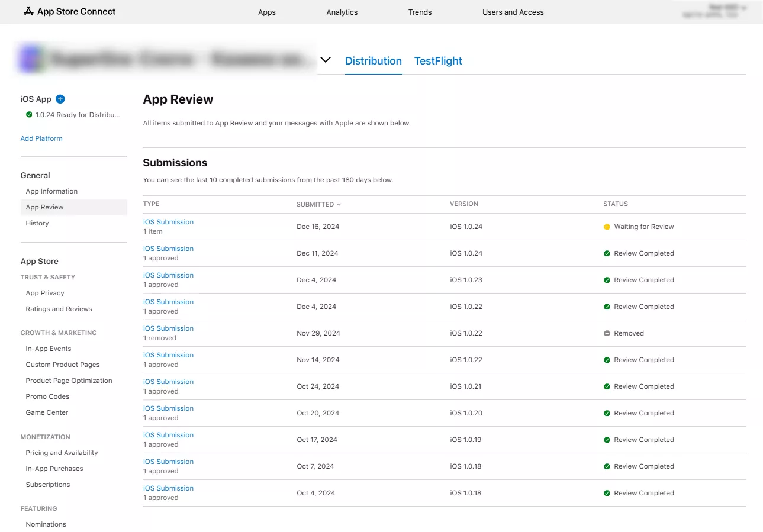
Task: Click the Add Platform link
Action: pyautogui.click(x=41, y=138)
